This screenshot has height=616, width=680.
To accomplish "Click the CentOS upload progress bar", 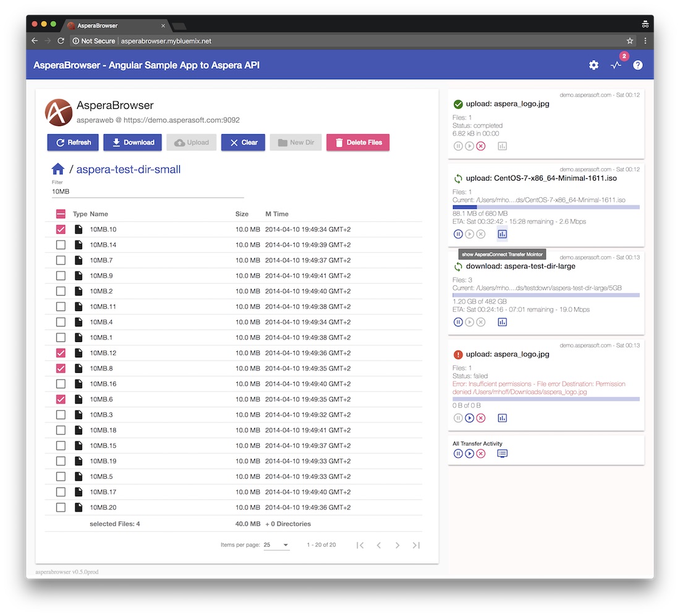I will click(x=546, y=207).
